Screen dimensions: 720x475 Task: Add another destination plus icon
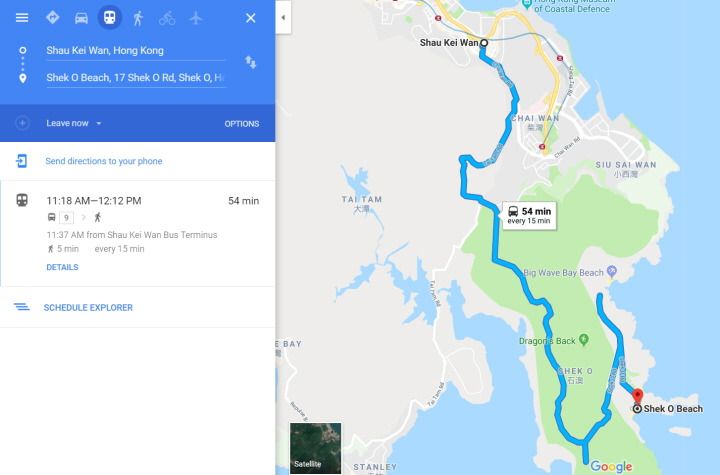click(x=22, y=123)
